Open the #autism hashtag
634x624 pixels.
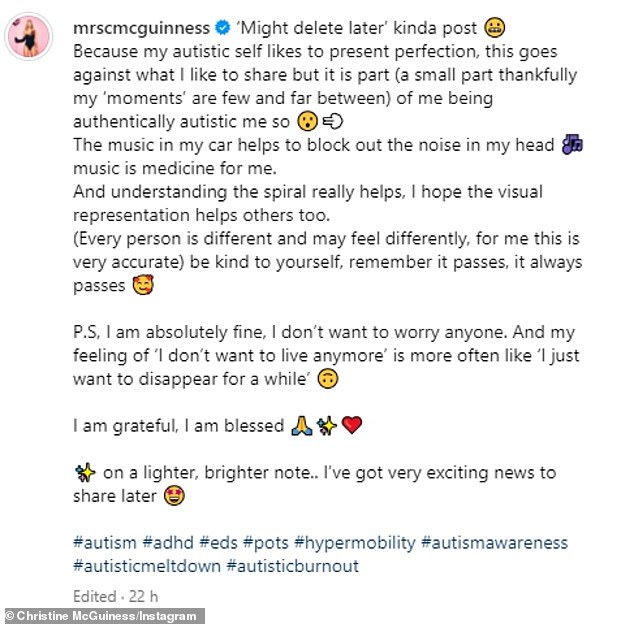(x=105, y=543)
